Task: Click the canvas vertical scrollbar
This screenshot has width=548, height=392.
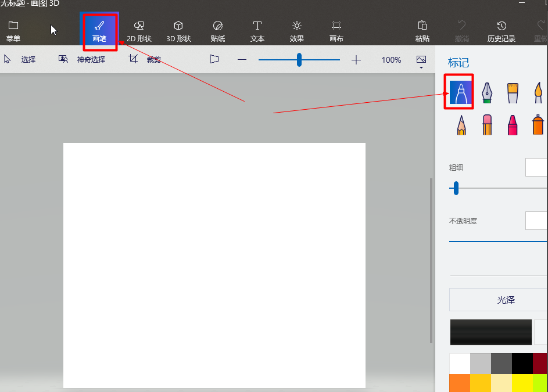Action: click(431, 261)
